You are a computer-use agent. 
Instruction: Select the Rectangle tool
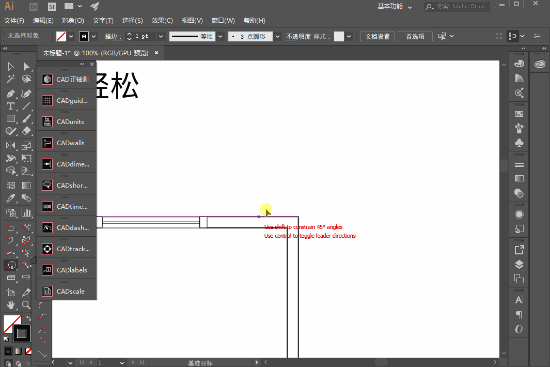(x=11, y=119)
